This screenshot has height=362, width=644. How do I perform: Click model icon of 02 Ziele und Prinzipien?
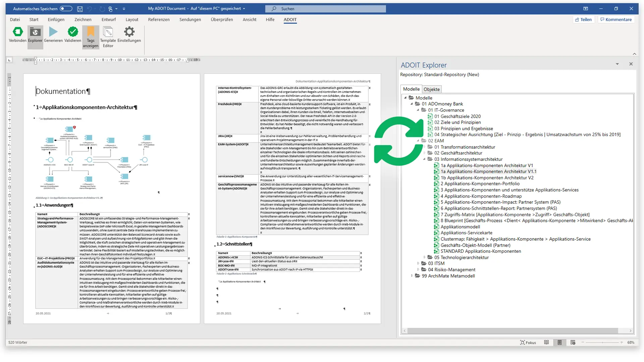pyautogui.click(x=430, y=122)
